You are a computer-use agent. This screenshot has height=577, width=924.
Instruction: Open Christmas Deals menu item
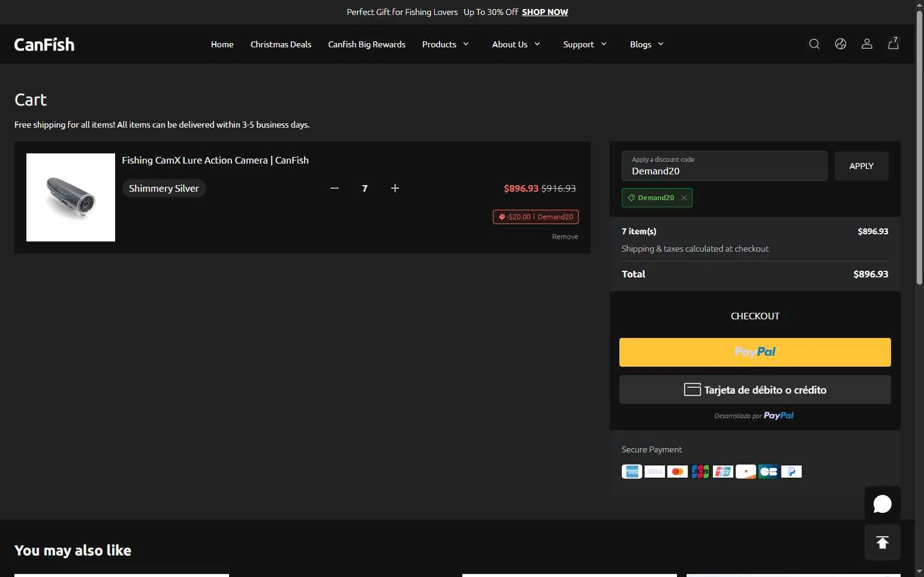[x=281, y=44]
